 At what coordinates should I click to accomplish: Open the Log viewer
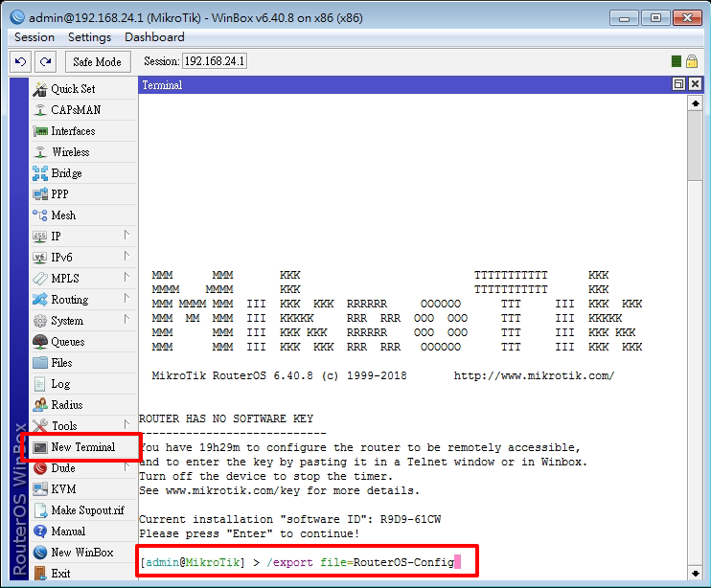[x=83, y=384]
